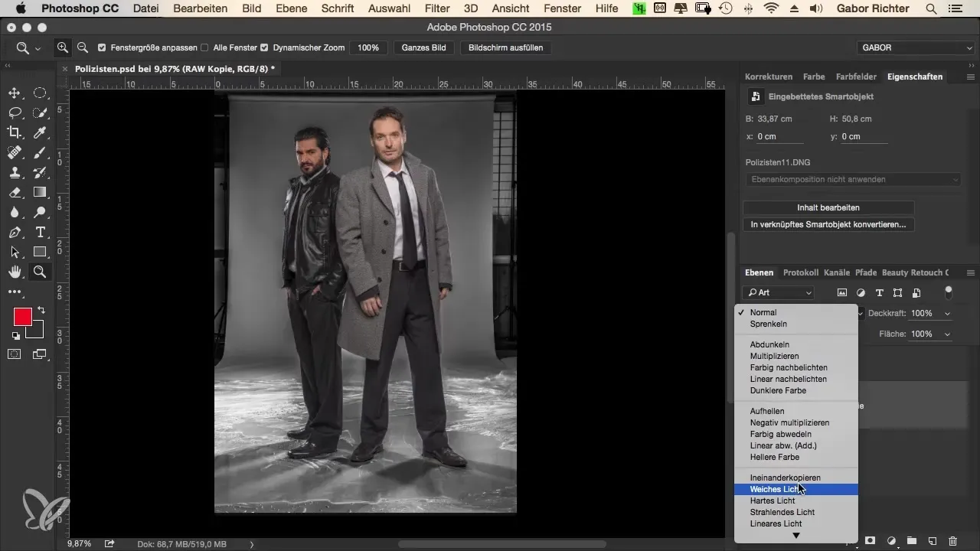Toggle the layer filter switch on/off
980x551 pixels.
pos(949,292)
